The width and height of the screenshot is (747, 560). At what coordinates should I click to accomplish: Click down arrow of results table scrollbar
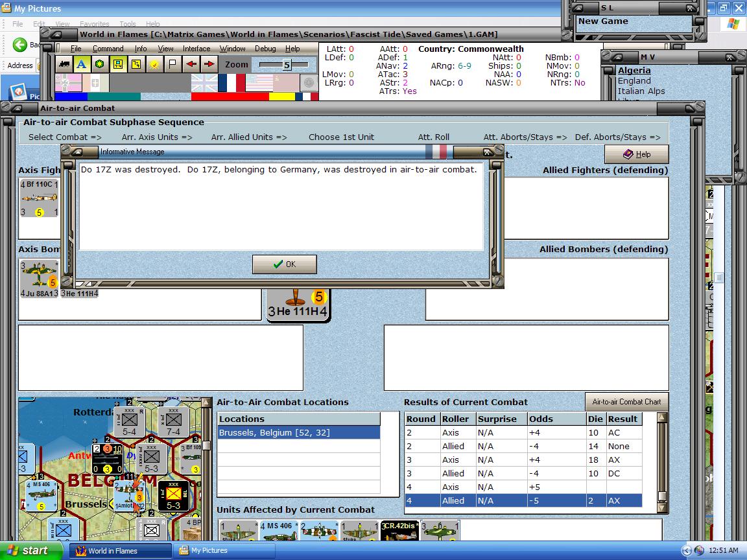point(661,507)
